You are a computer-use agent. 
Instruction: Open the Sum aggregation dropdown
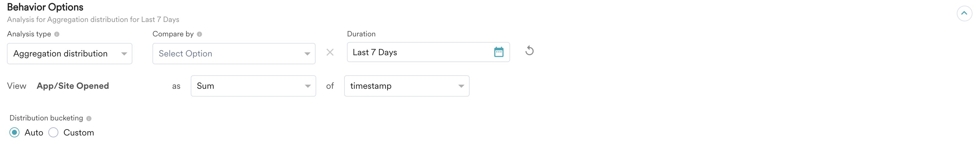[253, 86]
